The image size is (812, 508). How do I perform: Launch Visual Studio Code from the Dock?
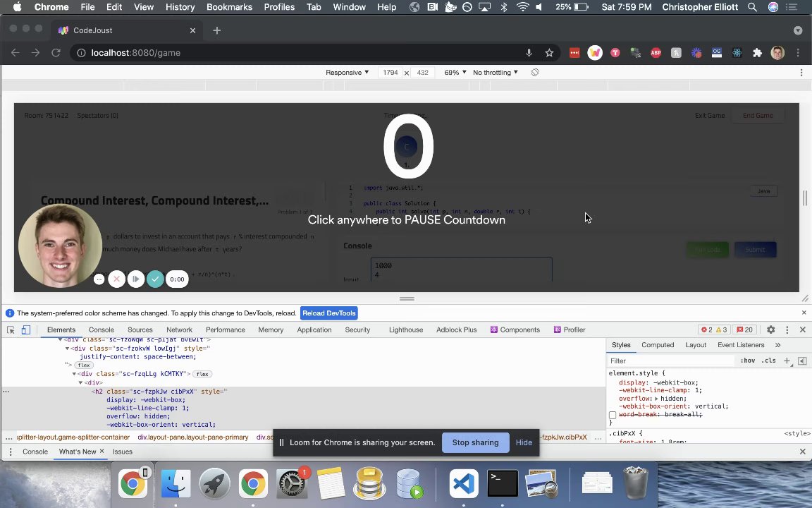(464, 483)
